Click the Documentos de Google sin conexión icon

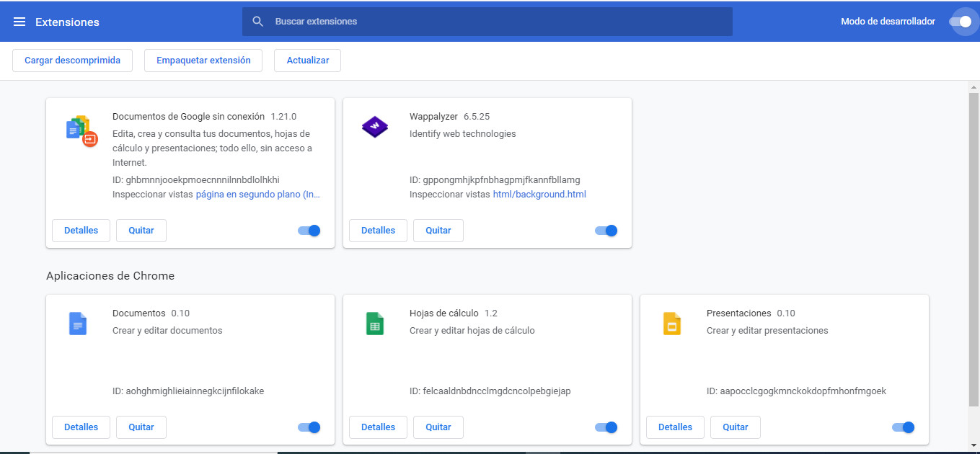click(81, 130)
